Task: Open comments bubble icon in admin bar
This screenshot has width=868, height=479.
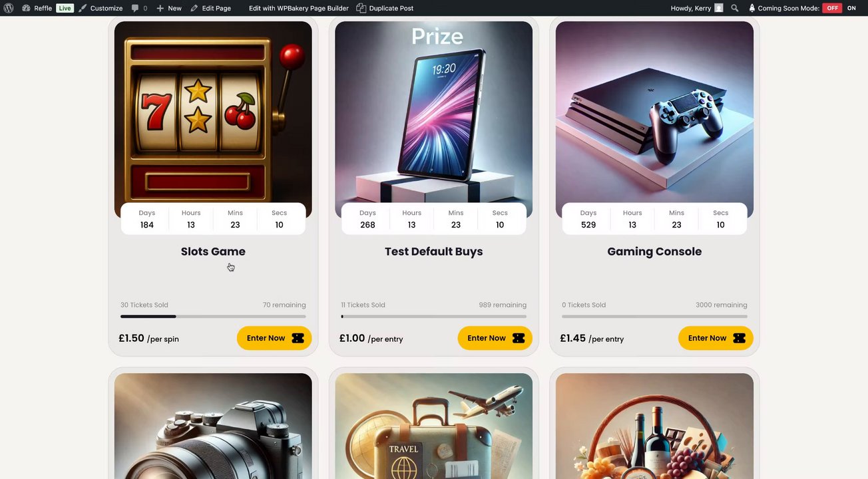Action: pos(136,8)
